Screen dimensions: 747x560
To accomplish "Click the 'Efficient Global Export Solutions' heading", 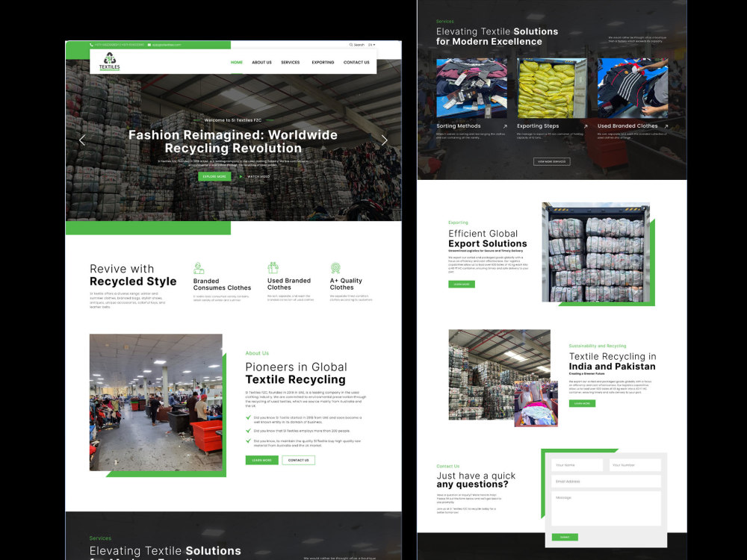I will point(487,239).
